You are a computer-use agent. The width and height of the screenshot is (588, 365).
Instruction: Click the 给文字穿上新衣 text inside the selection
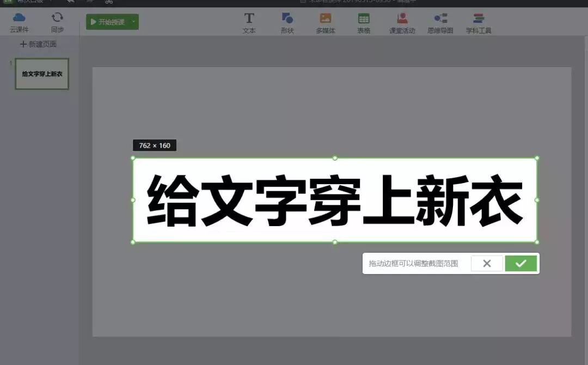335,200
